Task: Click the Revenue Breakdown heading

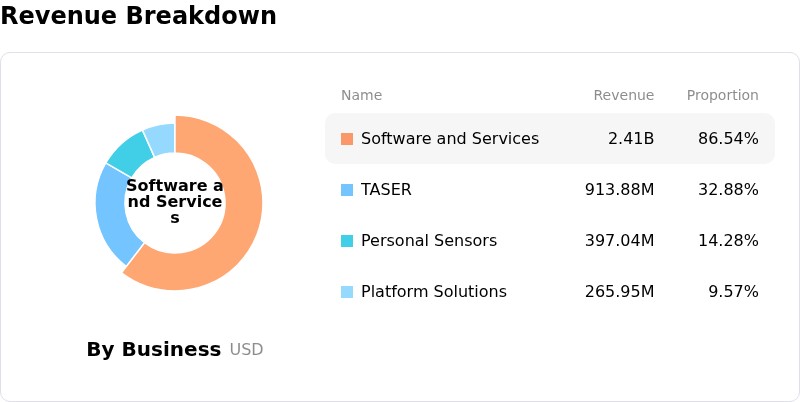Action: (138, 15)
